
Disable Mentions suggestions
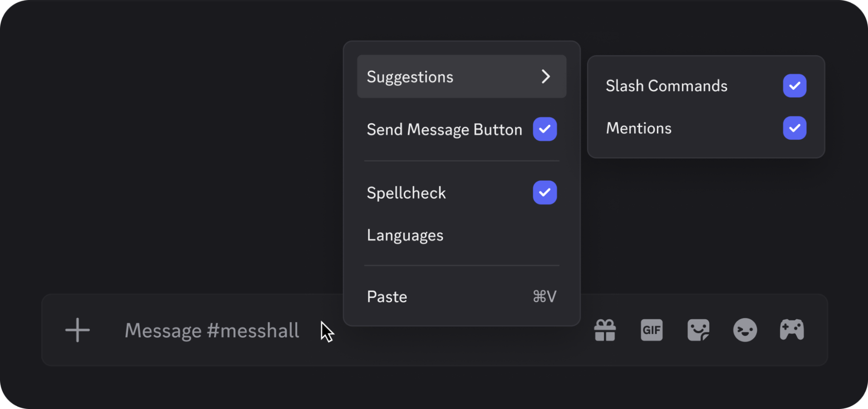pos(795,128)
